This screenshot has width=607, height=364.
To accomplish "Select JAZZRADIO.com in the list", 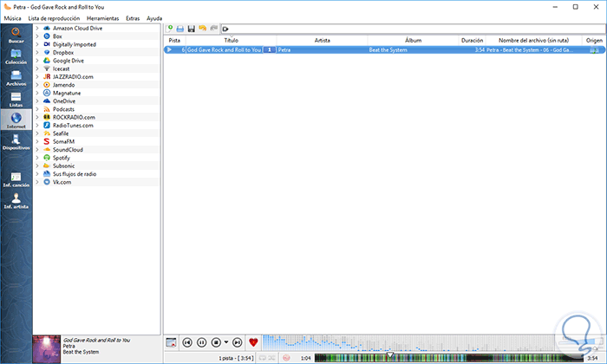I will pos(73,77).
